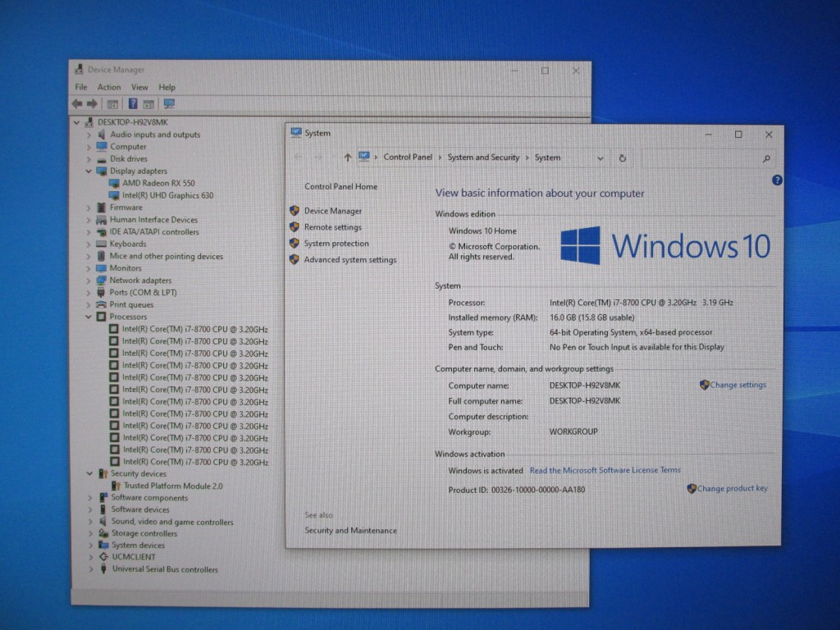This screenshot has height=630, width=840.
Task: Open the View menu in Device Manager
Action: pyautogui.click(x=139, y=87)
